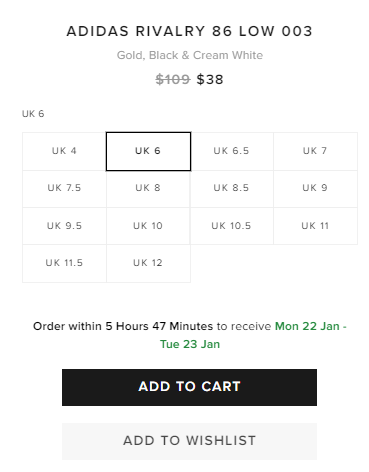Click the Adidas Rivalry 86 Low title

click(x=189, y=31)
